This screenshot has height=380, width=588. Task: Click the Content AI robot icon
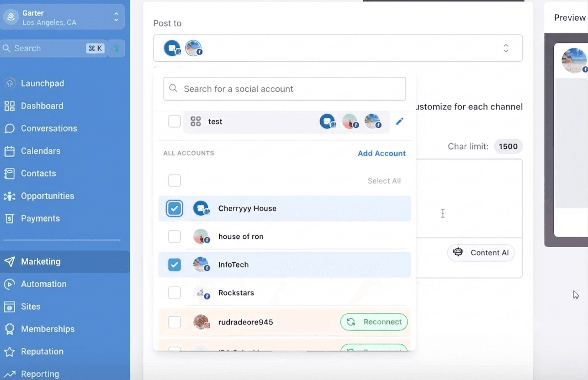click(458, 253)
